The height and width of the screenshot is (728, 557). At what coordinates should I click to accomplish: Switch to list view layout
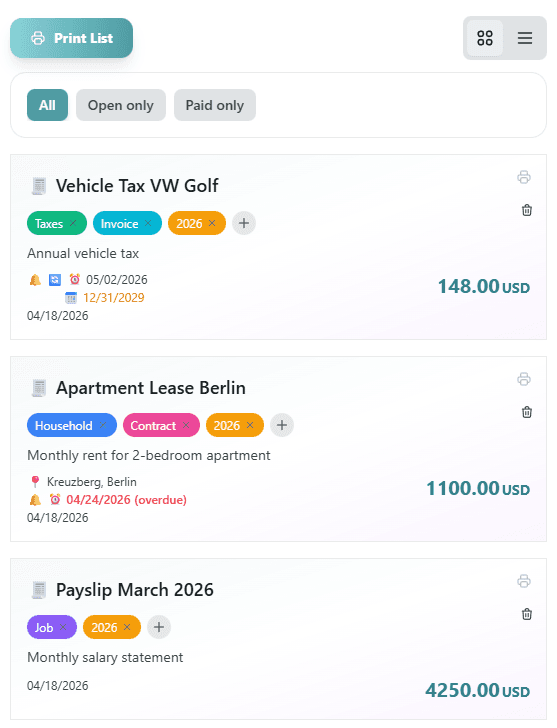(x=525, y=38)
